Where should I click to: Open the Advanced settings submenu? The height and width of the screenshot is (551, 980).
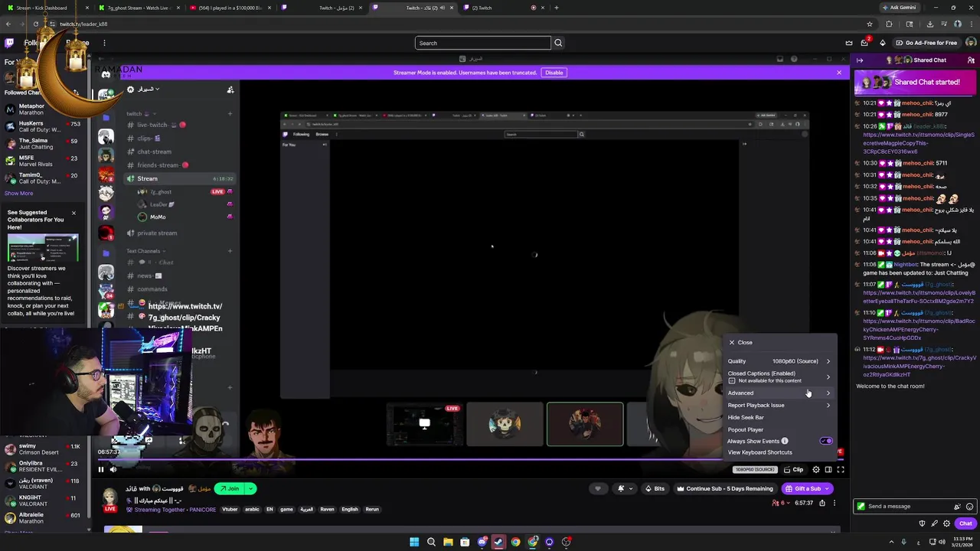click(779, 393)
